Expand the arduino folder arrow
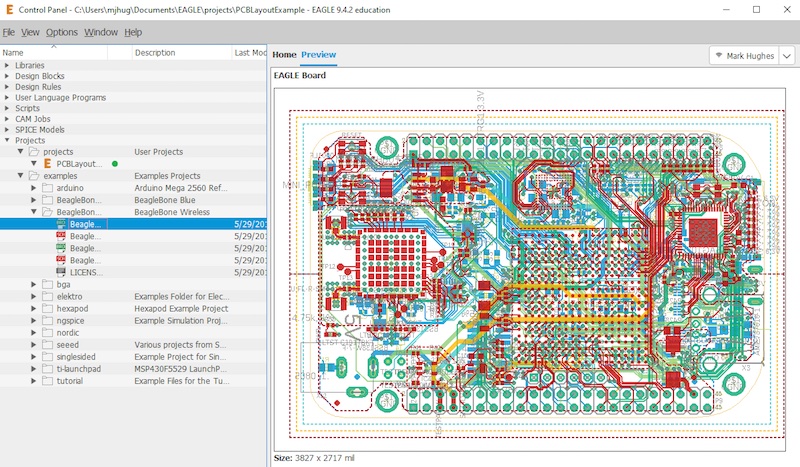Image resolution: width=800 pixels, height=467 pixels. click(34, 188)
